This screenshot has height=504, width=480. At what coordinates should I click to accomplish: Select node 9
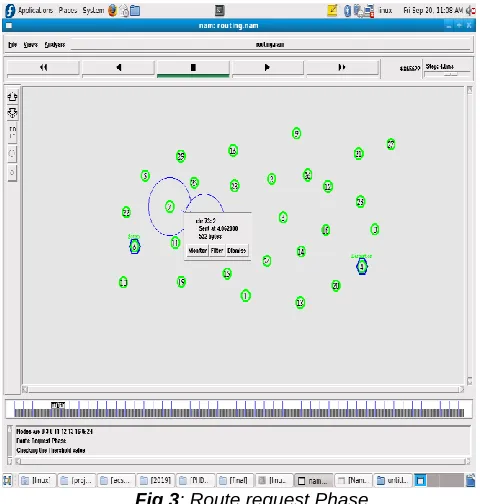click(x=296, y=134)
